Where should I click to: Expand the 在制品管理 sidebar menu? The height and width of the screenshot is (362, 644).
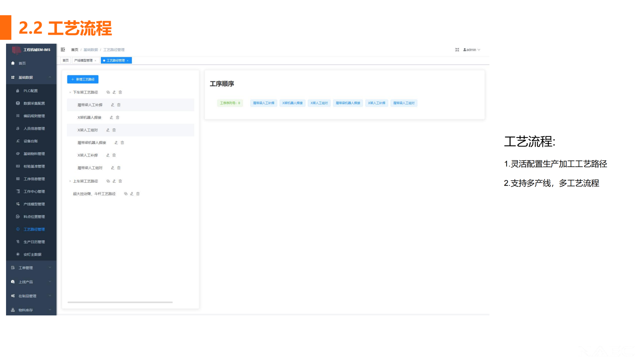31,296
